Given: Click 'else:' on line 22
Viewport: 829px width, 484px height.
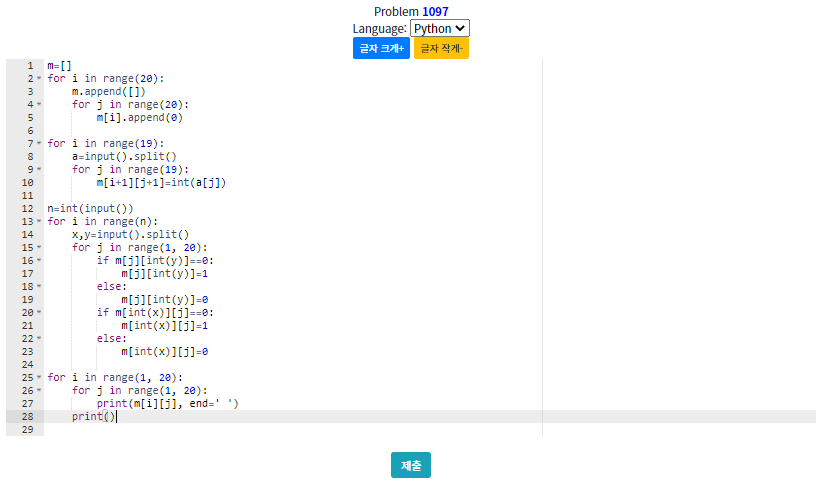Looking at the screenshot, I should 112,339.
